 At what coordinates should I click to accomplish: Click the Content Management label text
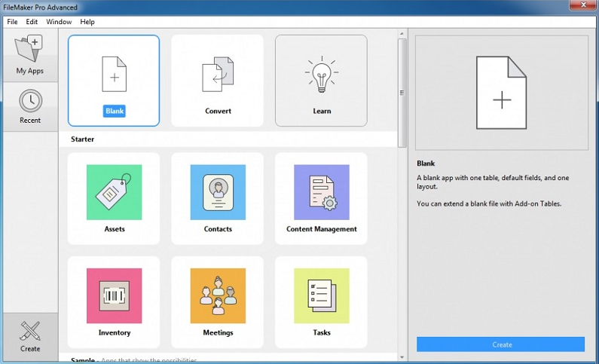[321, 229]
